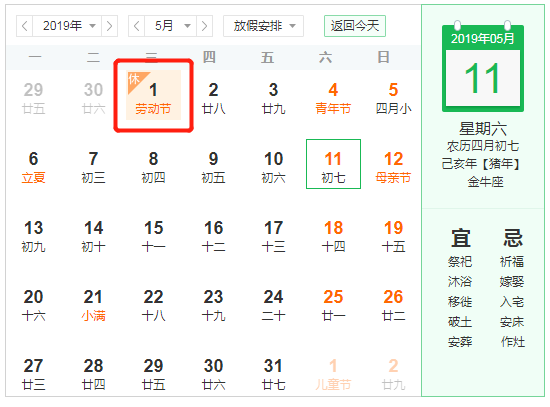The width and height of the screenshot is (550, 407).
Task: Select May 24 二十 date
Action: click(x=273, y=306)
